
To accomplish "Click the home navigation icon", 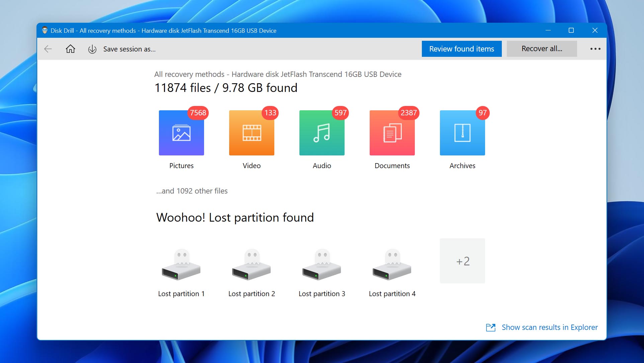I will pyautogui.click(x=71, y=49).
